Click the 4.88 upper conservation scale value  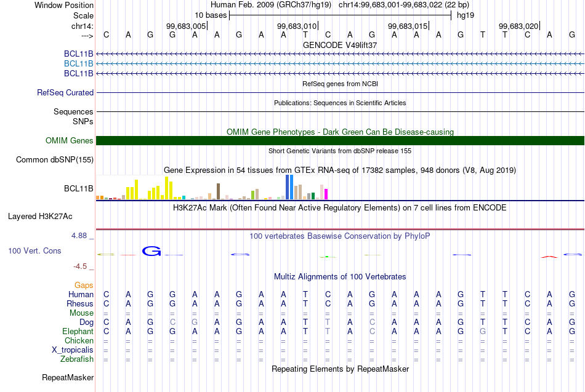[x=79, y=236]
